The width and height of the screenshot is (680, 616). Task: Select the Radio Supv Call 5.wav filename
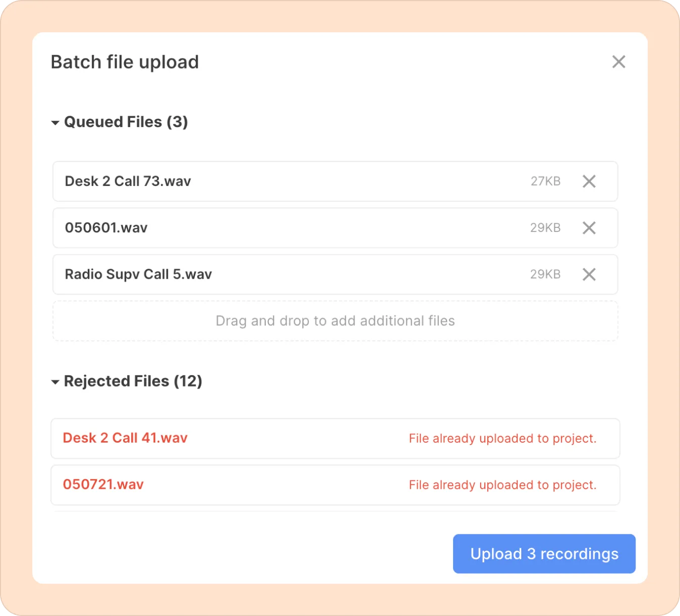(x=138, y=274)
